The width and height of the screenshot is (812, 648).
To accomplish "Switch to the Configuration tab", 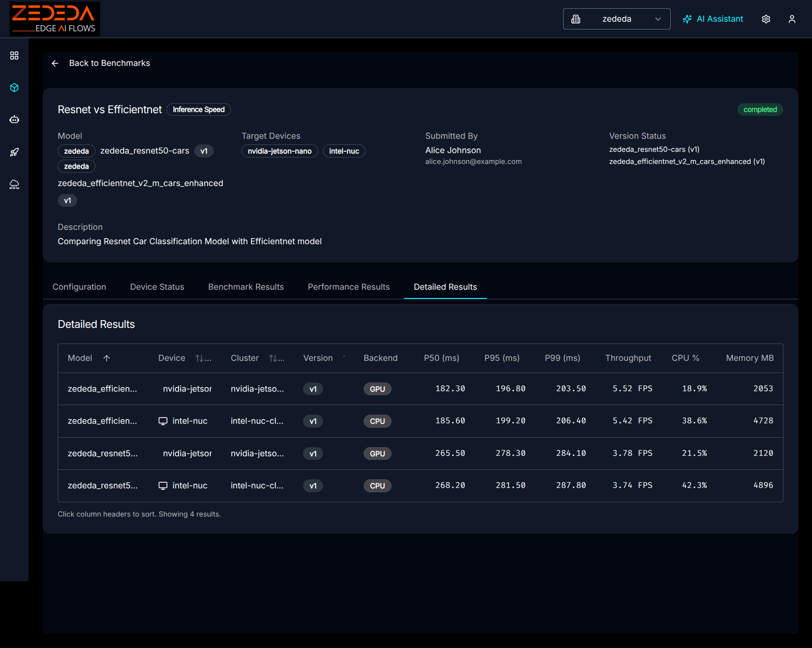I will pyautogui.click(x=79, y=287).
